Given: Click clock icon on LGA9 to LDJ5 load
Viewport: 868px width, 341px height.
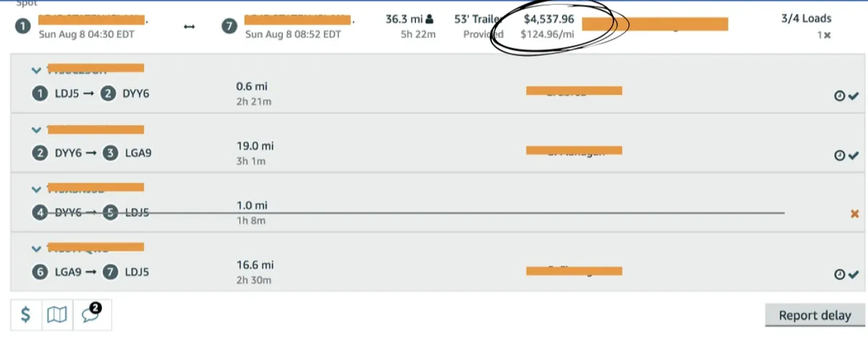Looking at the screenshot, I should (x=840, y=275).
